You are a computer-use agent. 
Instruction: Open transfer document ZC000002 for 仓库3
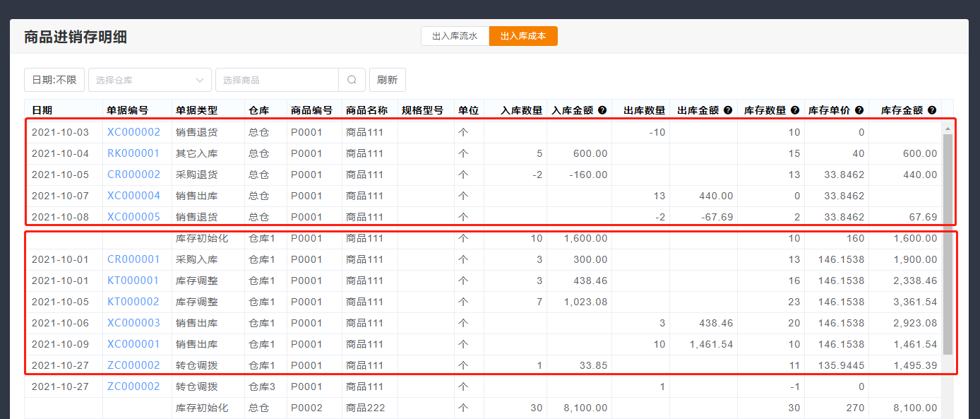pos(133,386)
